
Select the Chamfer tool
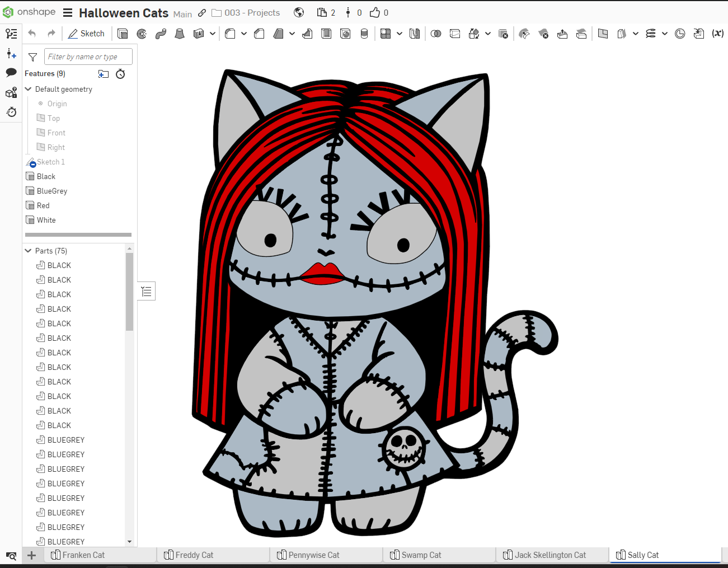259,34
